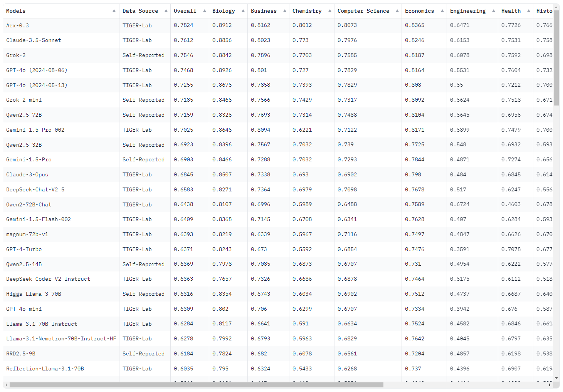The width and height of the screenshot is (563, 392).
Task: Click the Health header label
Action: [511, 11]
